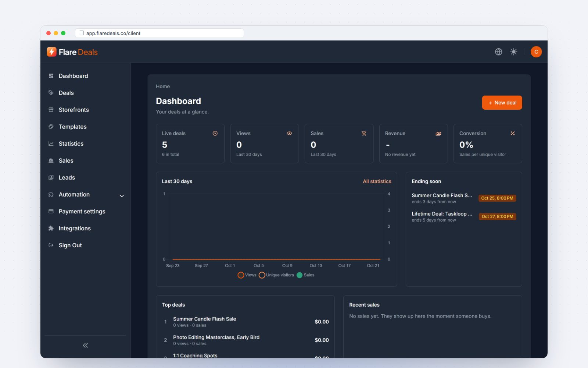588x368 pixels.
Task: Click the globe language icon
Action: pos(498,52)
